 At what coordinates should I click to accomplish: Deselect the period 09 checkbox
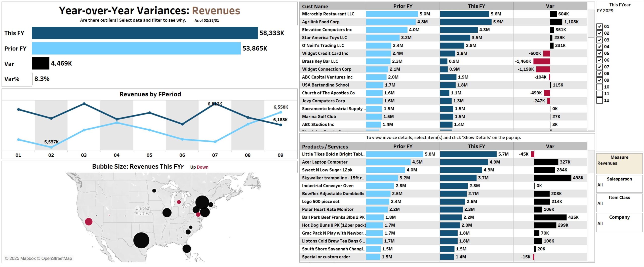click(x=599, y=80)
